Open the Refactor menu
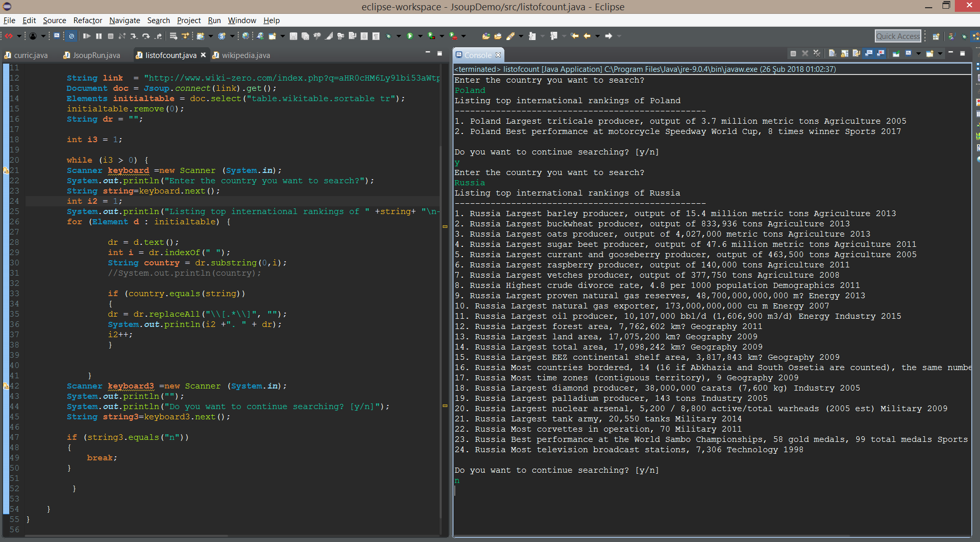 click(88, 21)
